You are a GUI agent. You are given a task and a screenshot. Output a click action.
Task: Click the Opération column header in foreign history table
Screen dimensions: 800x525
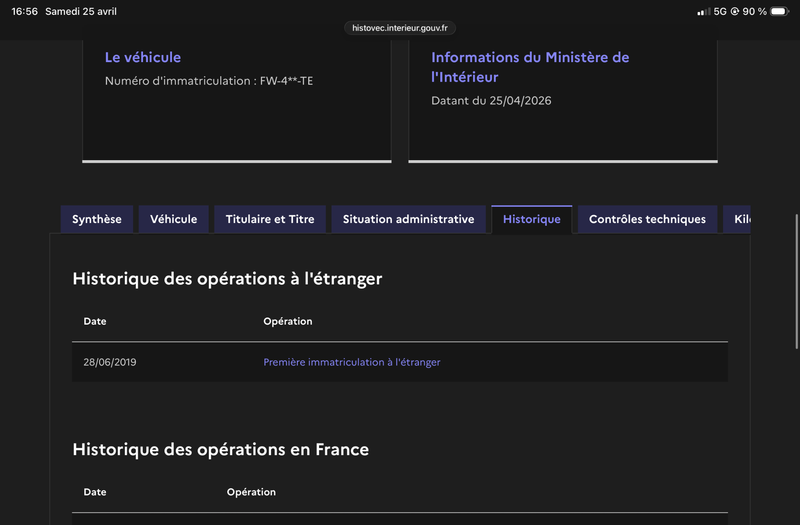288,321
